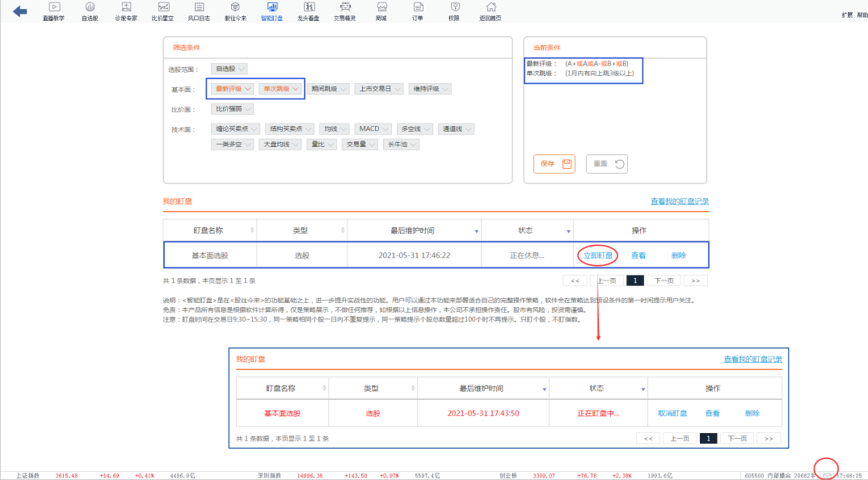Click the 保存 save button
This screenshot has height=480, width=868.
(554, 163)
